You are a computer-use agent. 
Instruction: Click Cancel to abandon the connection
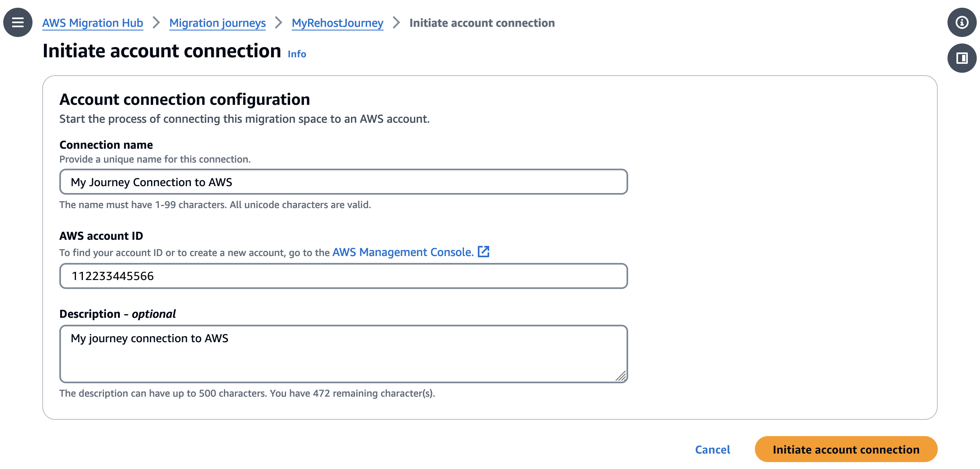click(712, 449)
